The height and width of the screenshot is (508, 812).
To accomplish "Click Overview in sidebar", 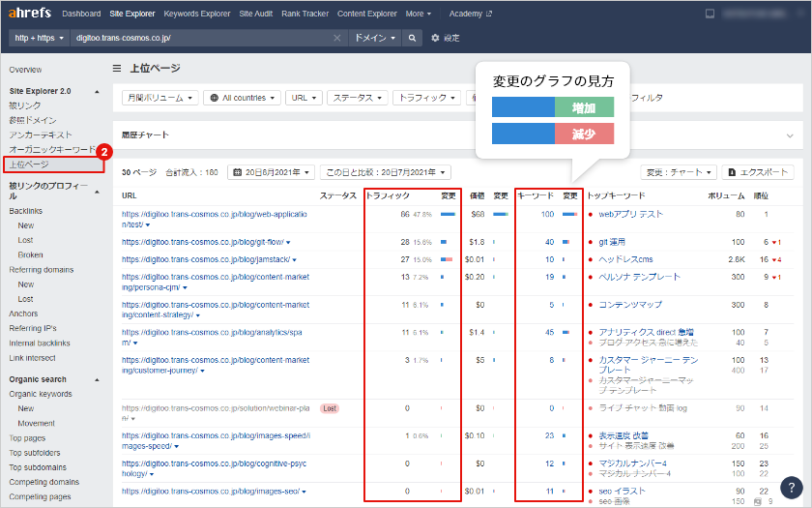I will (x=25, y=70).
